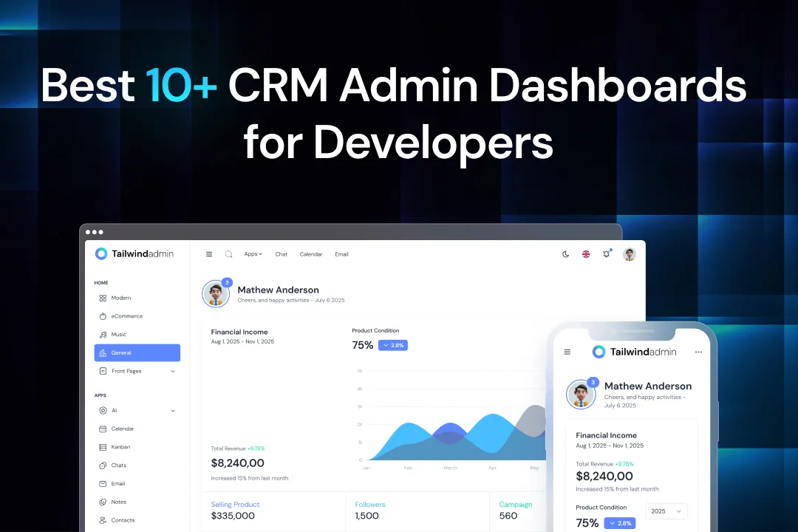Open Calendar from the top navigation
The image size is (798, 532).
[x=310, y=254]
